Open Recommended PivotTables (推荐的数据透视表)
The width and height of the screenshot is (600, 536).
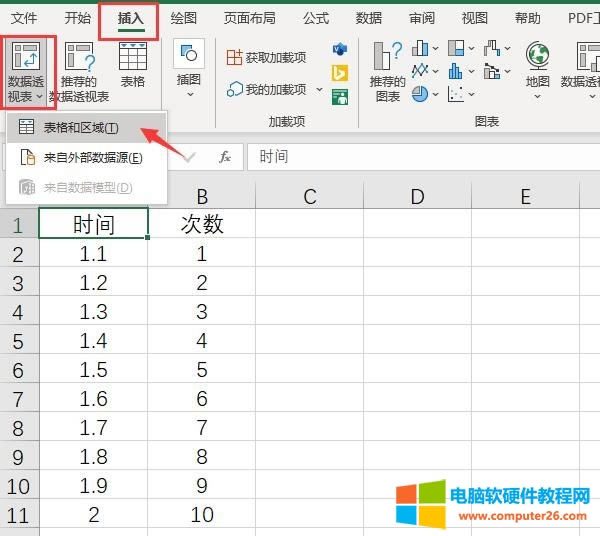78,70
